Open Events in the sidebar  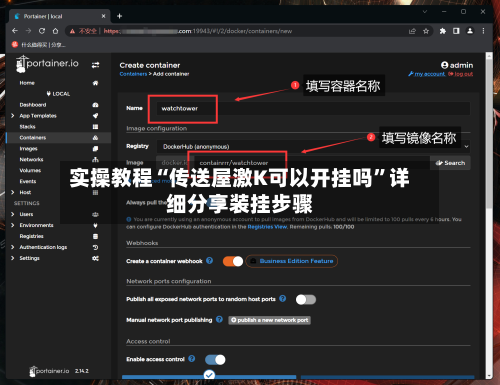[28, 182]
